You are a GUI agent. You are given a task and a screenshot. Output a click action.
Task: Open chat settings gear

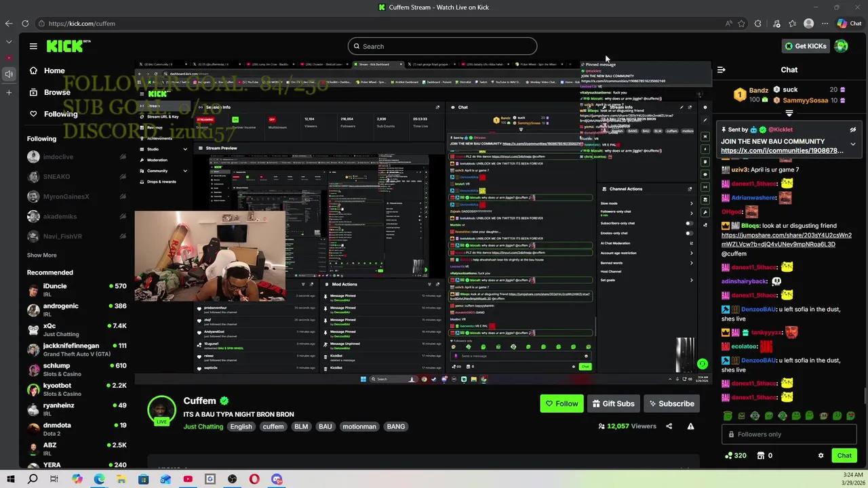(821, 455)
